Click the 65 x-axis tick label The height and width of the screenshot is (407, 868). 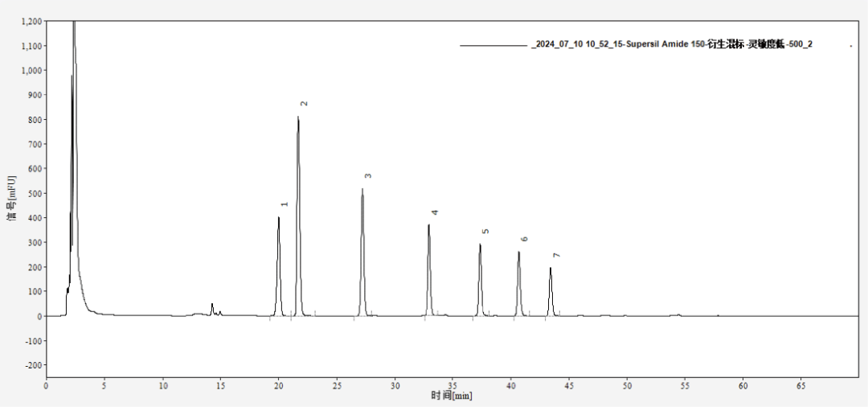click(x=801, y=384)
